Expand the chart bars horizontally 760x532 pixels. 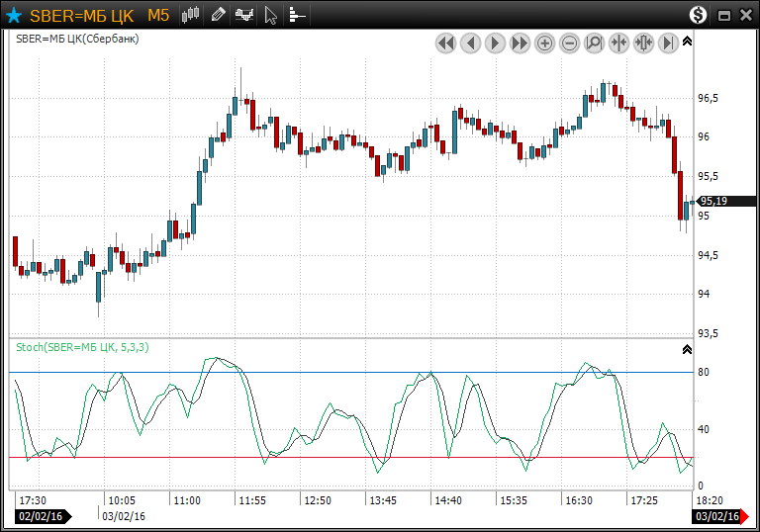coord(643,44)
